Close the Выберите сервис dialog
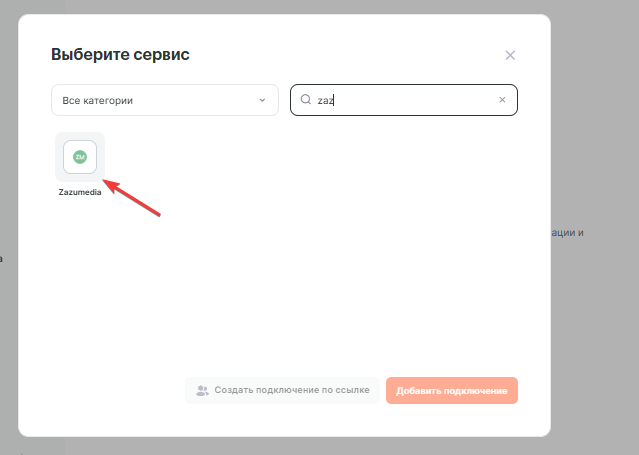639x455 pixels. click(x=510, y=55)
